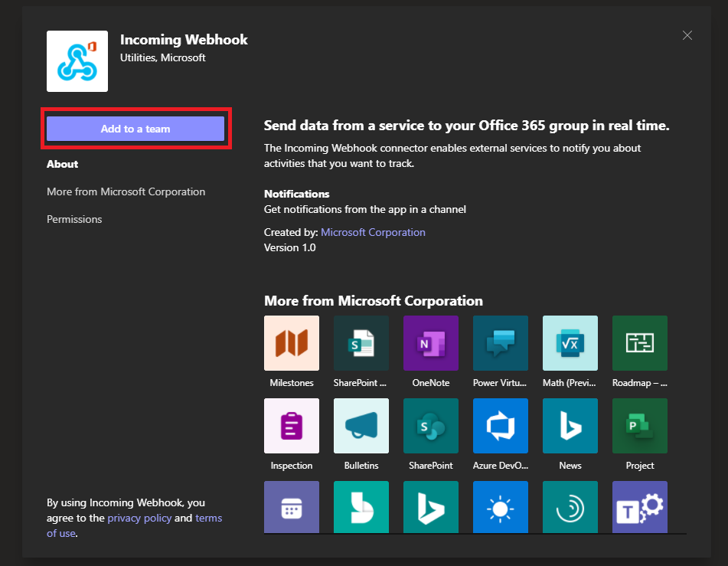The height and width of the screenshot is (566, 728).
Task: Close the Incoming Webhook dialog
Action: pyautogui.click(x=687, y=35)
